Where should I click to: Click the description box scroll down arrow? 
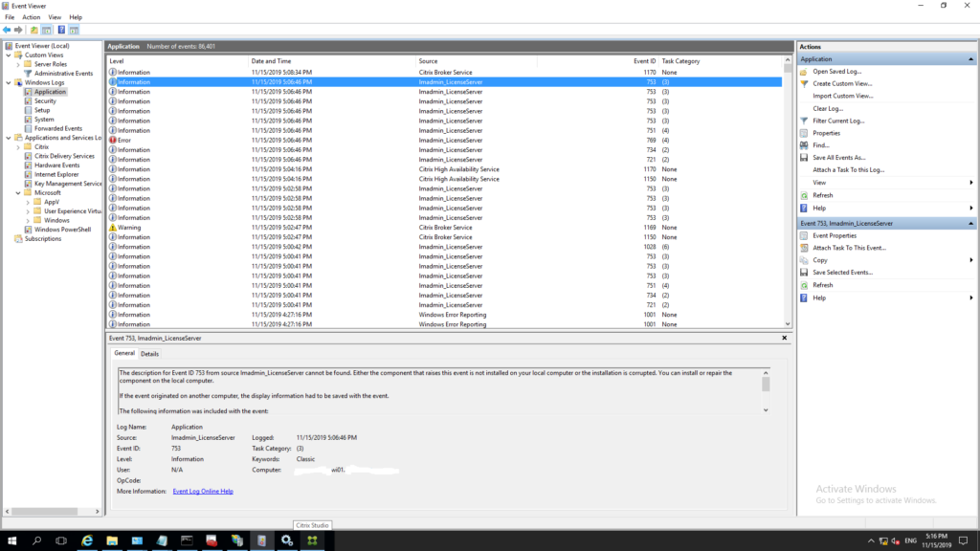[x=766, y=410]
